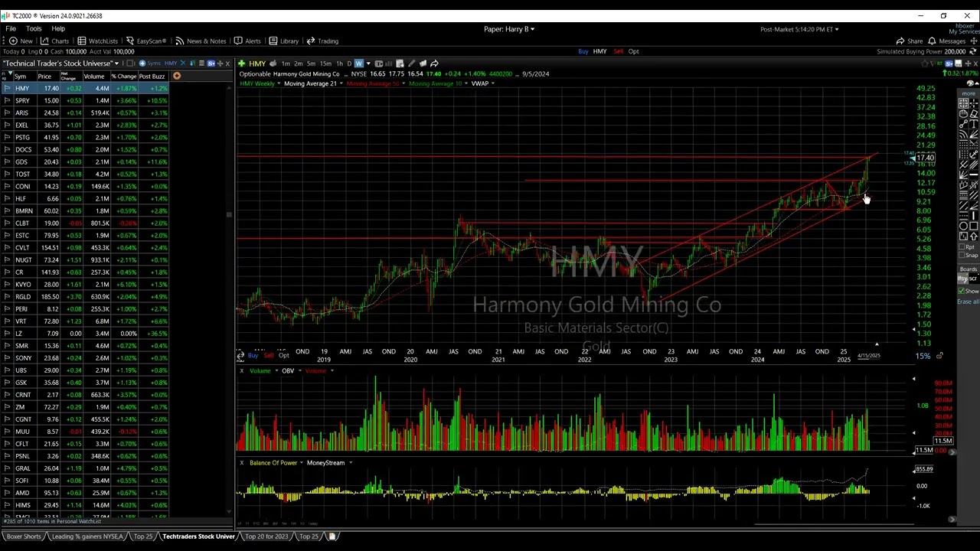
Task: Sort by the % Change column header
Action: [x=123, y=76]
